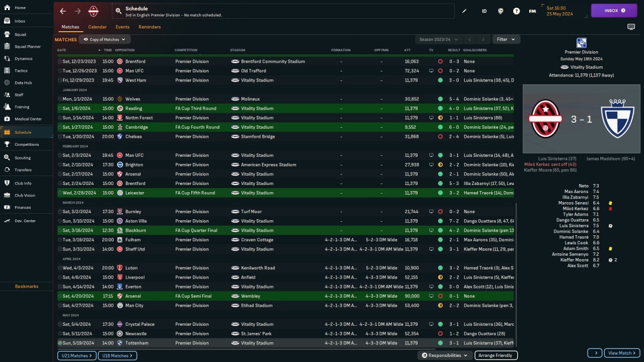The height and width of the screenshot is (362, 644).
Task: Open the Dev. Center screen
Action: click(26, 221)
